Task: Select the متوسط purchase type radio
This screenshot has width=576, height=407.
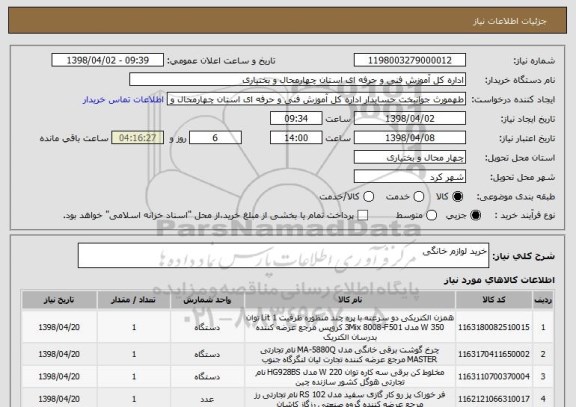Action: tap(431, 215)
